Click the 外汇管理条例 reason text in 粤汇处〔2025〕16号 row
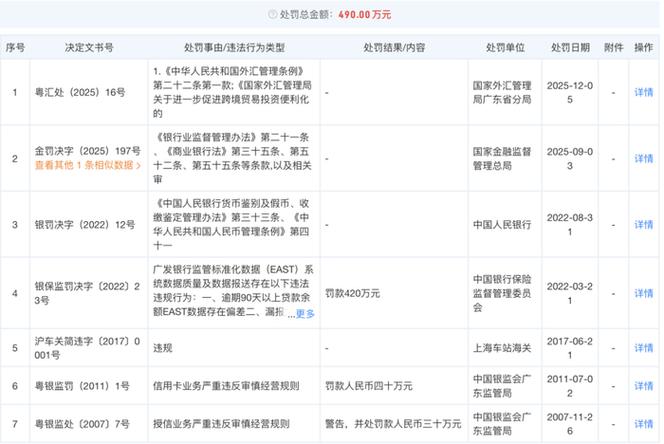The width and height of the screenshot is (664, 444). pyautogui.click(x=232, y=92)
